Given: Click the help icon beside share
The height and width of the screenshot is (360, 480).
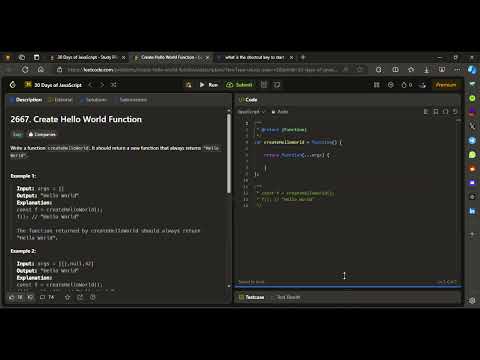Looking at the screenshot, I should 93,297.
